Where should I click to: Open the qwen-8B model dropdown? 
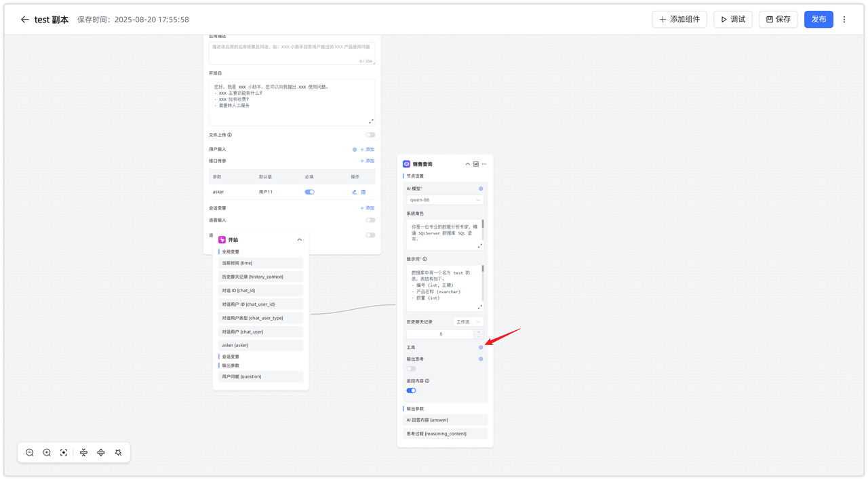445,199
